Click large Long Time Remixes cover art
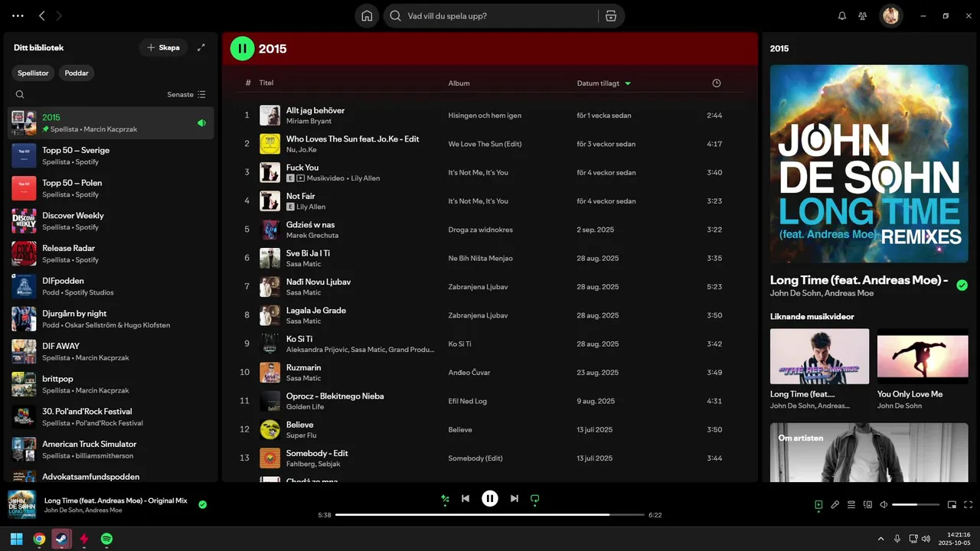The image size is (980, 551). coord(869,164)
